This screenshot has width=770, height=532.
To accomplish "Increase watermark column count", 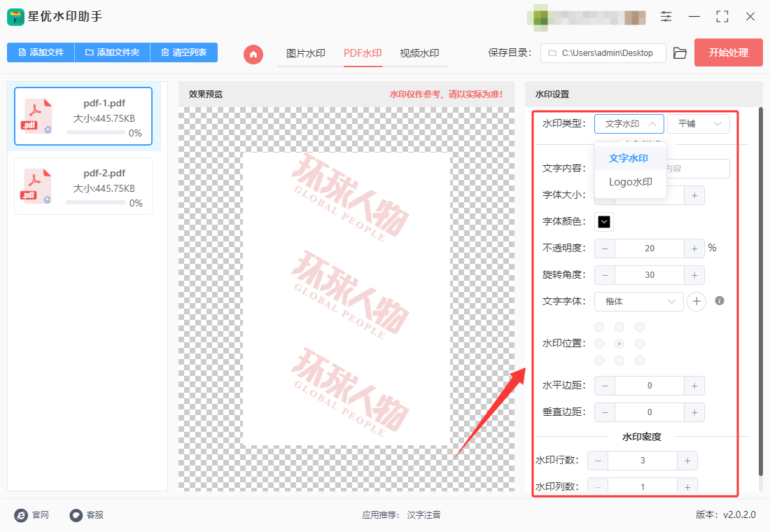I will click(x=687, y=486).
